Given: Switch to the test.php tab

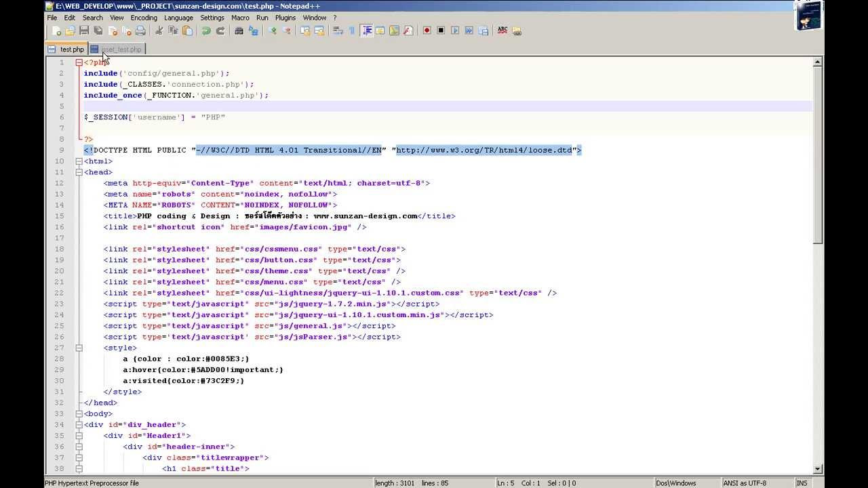Looking at the screenshot, I should pyautogui.click(x=66, y=49).
